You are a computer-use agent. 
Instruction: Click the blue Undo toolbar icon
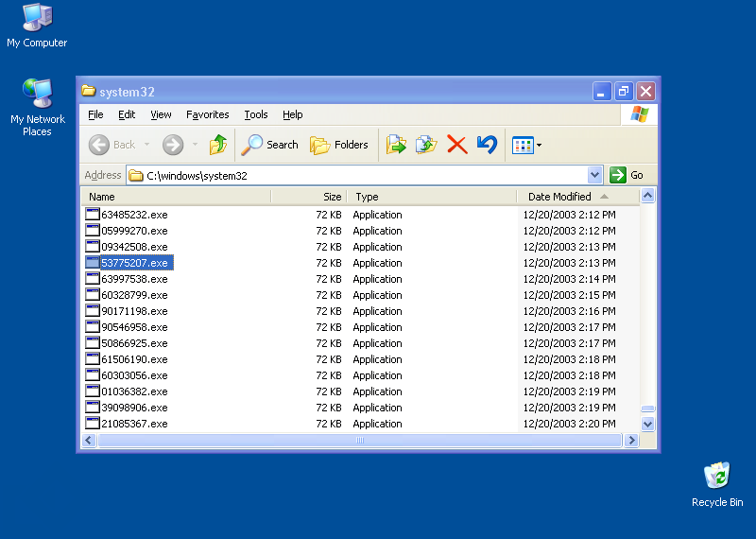pos(487,145)
